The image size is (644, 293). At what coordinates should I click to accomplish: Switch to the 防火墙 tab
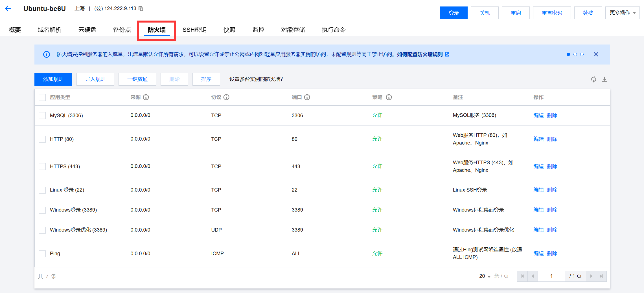157,30
